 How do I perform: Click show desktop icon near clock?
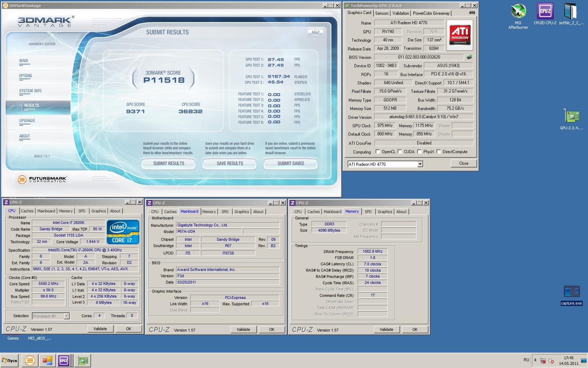pos(584,361)
